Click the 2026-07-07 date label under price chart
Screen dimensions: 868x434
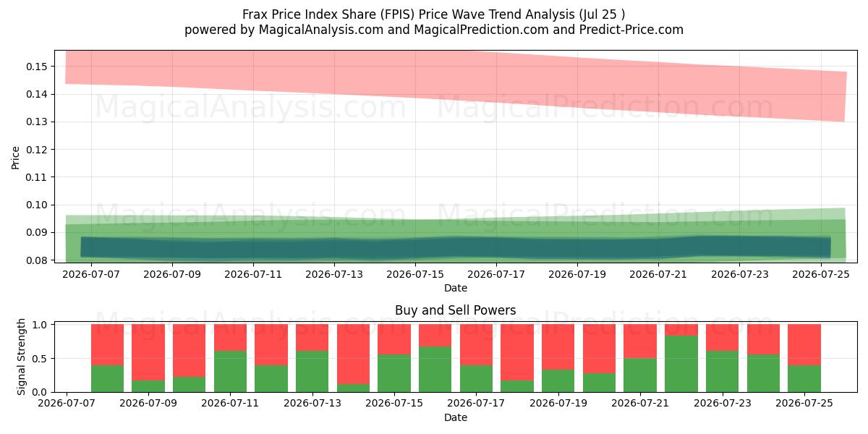(91, 275)
